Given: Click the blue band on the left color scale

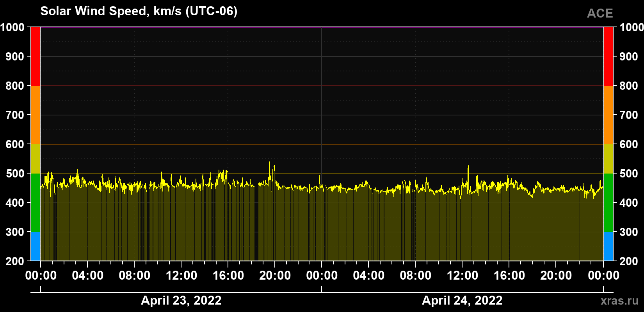Looking at the screenshot, I should [x=36, y=246].
